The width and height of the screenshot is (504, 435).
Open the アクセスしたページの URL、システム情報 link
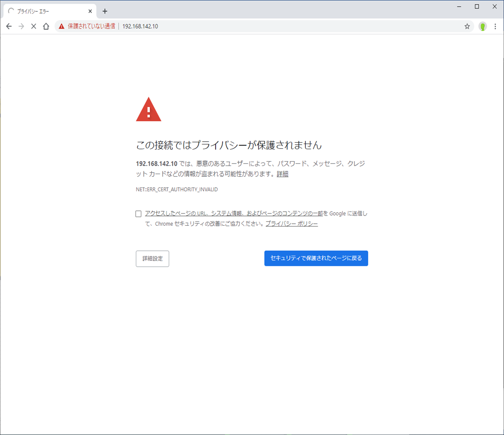[234, 214]
